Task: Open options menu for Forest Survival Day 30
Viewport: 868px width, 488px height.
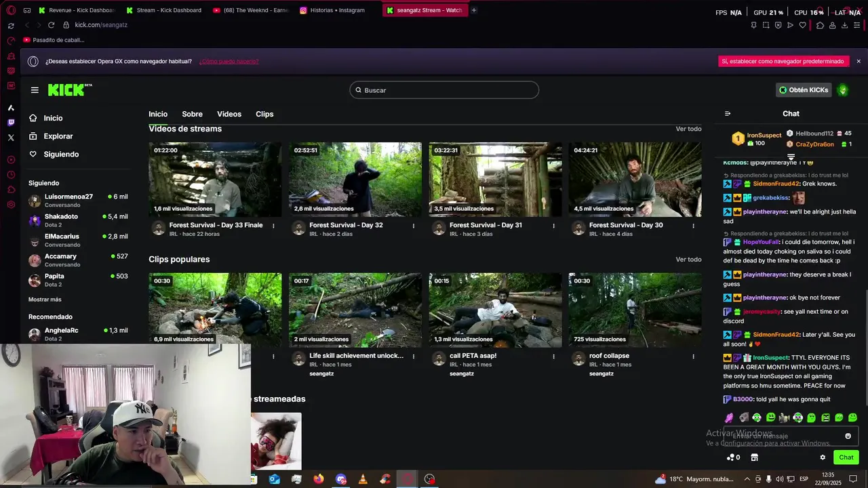Action: coord(694,226)
